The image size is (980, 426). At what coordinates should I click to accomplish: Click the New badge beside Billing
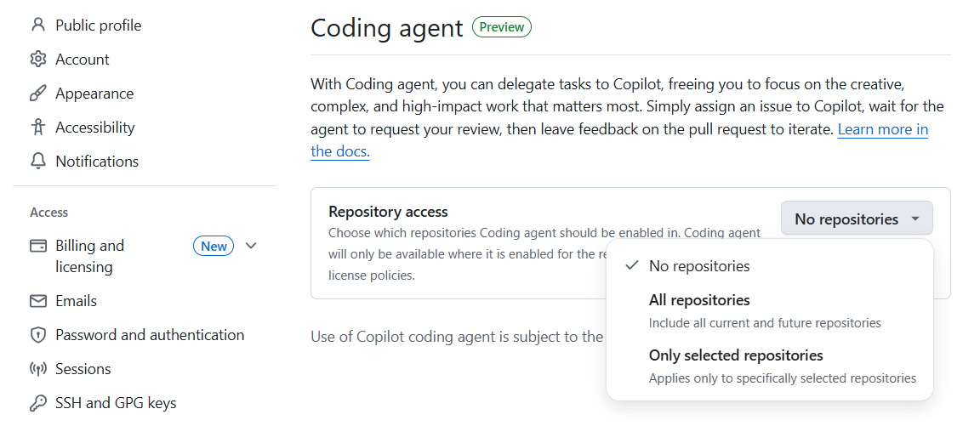pos(214,247)
